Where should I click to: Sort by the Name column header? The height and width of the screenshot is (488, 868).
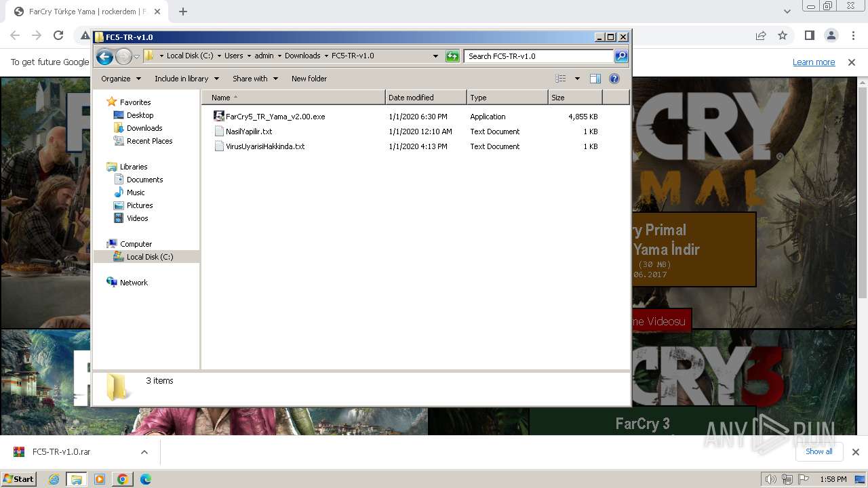pyautogui.click(x=293, y=98)
